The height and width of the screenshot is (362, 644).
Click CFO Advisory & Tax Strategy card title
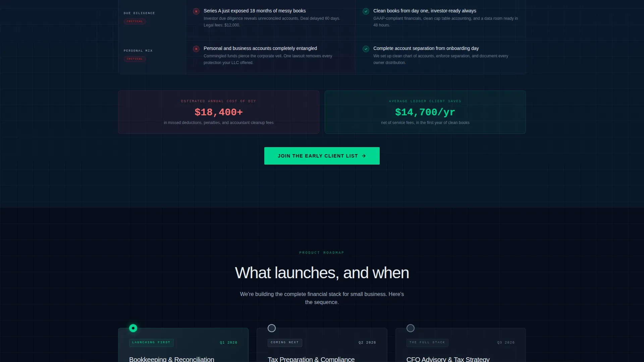[x=448, y=359]
